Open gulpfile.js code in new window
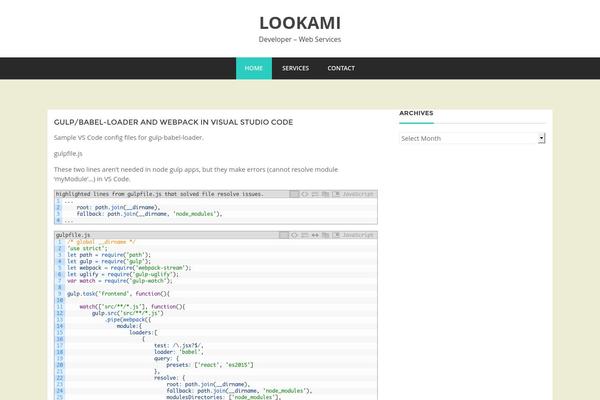The image size is (600, 400). tap(336, 235)
